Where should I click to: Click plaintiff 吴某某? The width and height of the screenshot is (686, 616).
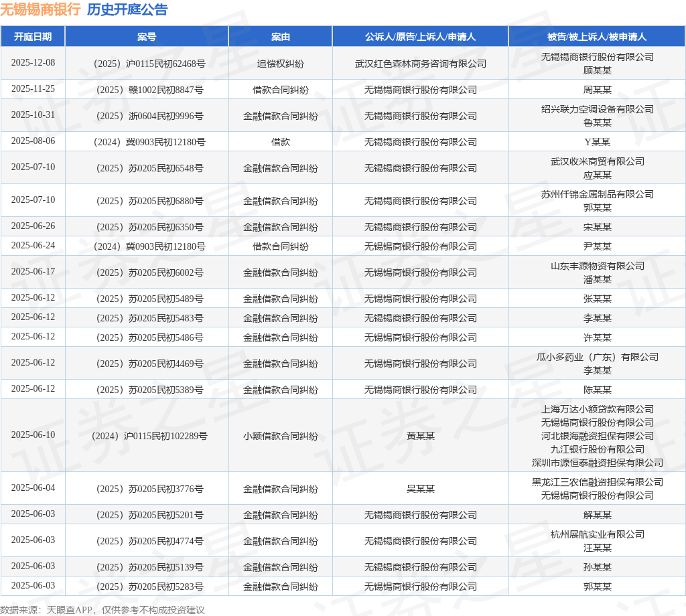421,489
